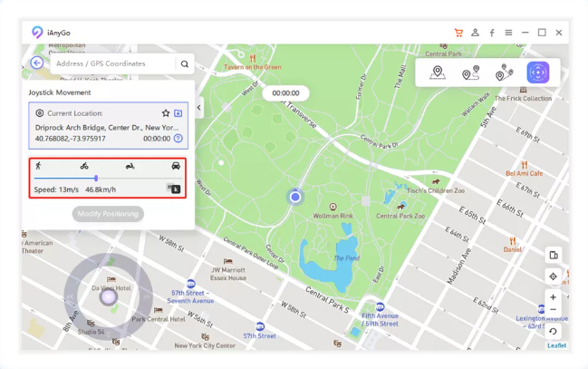
Task: Toggle keyboard control for joystick
Action: click(174, 189)
